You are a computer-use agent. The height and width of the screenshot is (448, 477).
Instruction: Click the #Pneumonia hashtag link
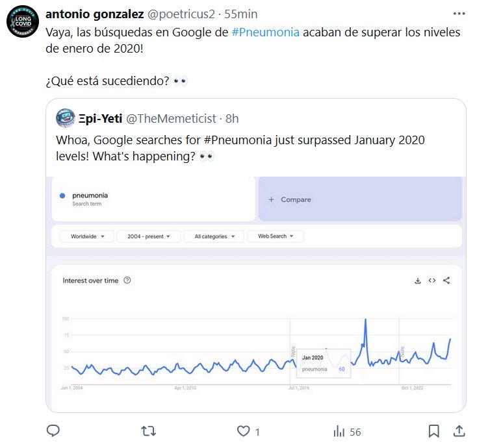[x=265, y=33]
